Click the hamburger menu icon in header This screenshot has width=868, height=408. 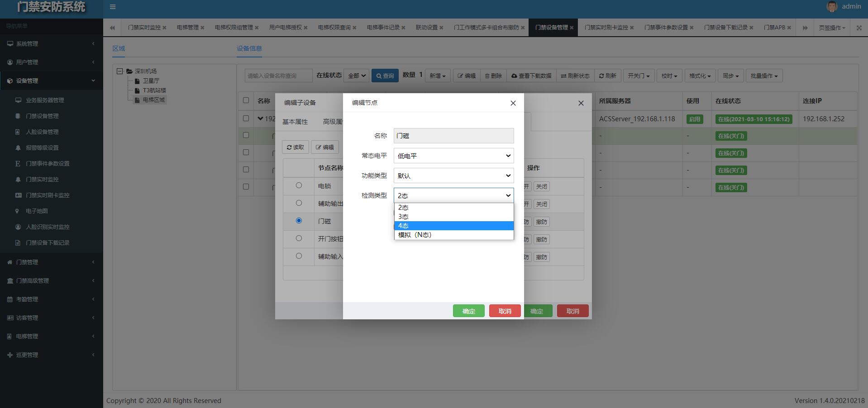113,7
